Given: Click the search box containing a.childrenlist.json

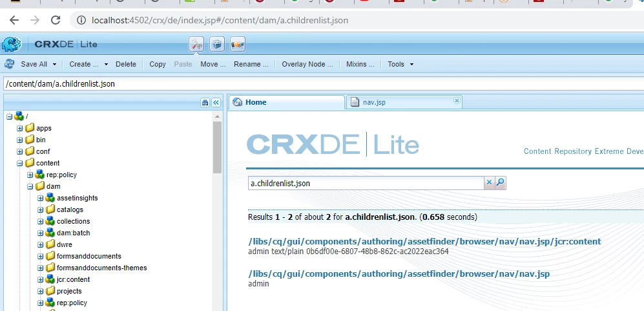Looking at the screenshot, I should [366, 184].
